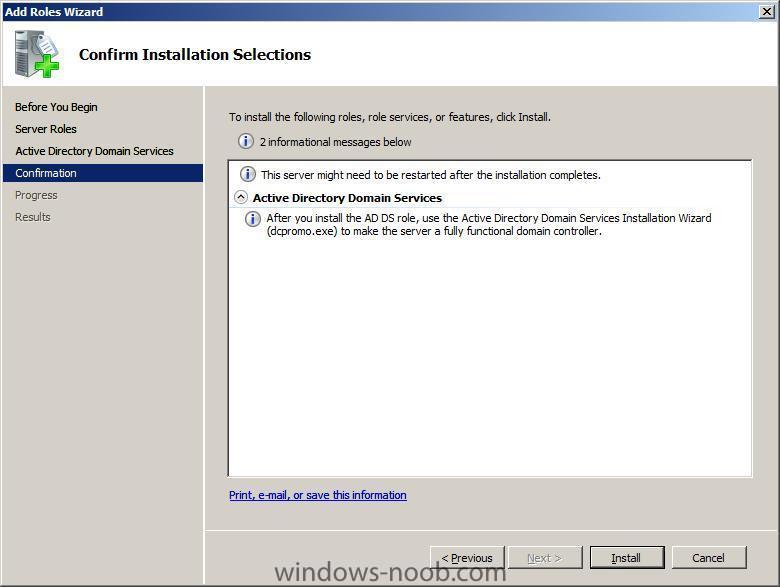Click the Active Directory Domain Services heading
780x587 pixels.
click(347, 198)
